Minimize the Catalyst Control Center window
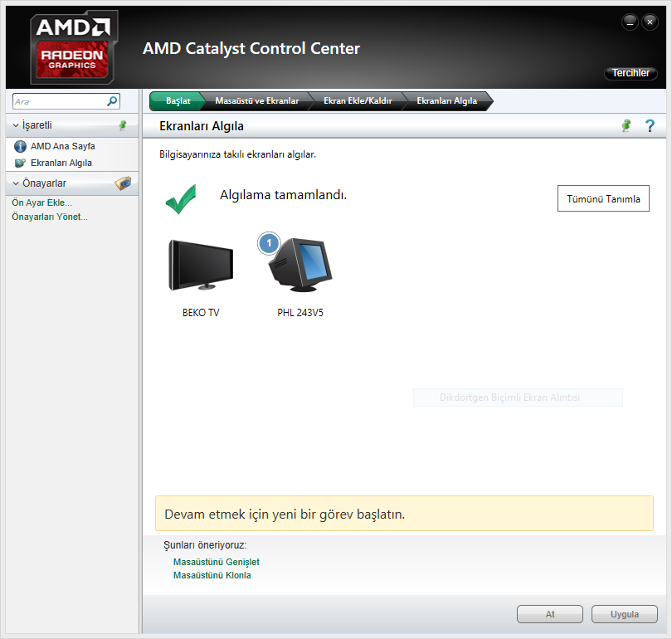This screenshot has width=672, height=639. [630, 22]
